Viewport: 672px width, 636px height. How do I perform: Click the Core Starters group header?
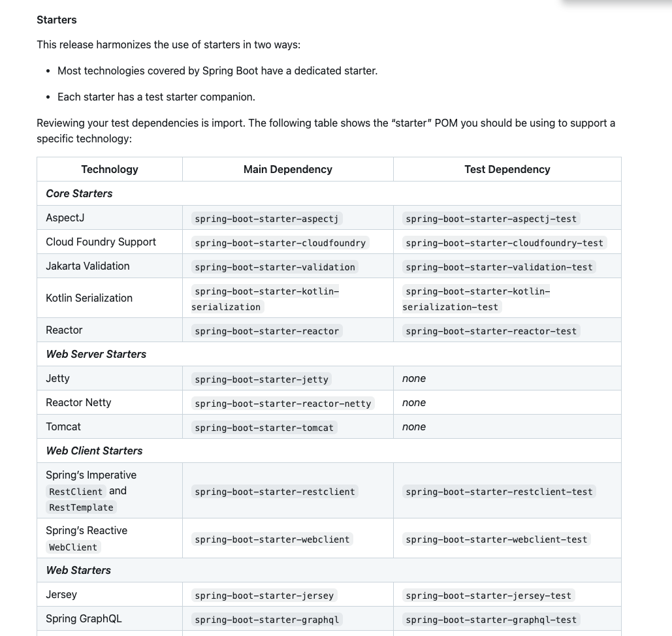click(x=79, y=193)
